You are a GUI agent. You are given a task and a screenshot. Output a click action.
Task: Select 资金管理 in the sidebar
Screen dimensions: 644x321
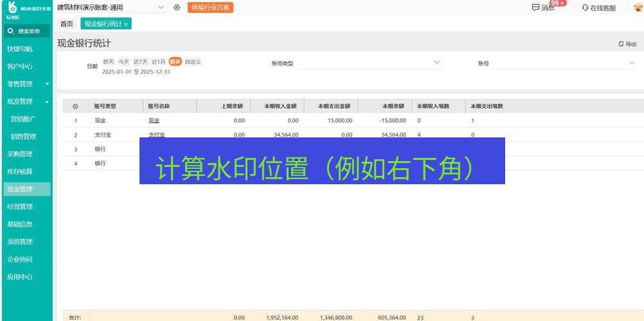27,189
